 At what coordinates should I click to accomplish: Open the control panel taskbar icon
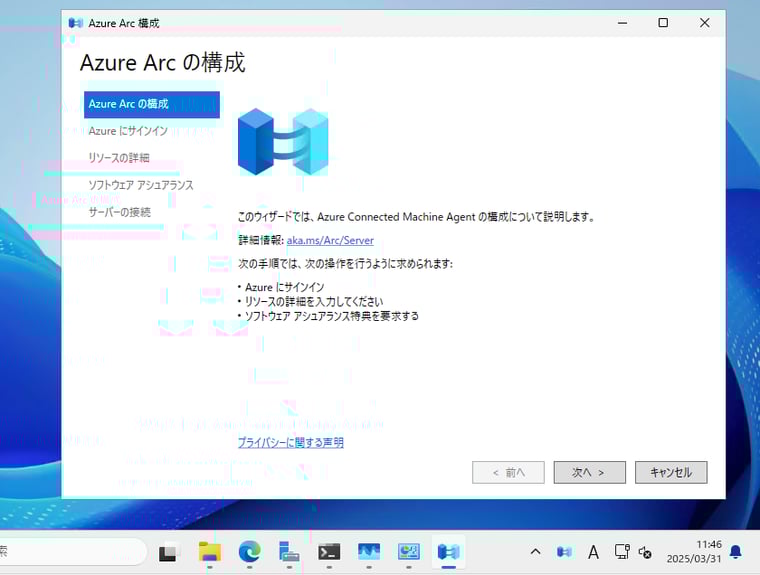coord(409,552)
